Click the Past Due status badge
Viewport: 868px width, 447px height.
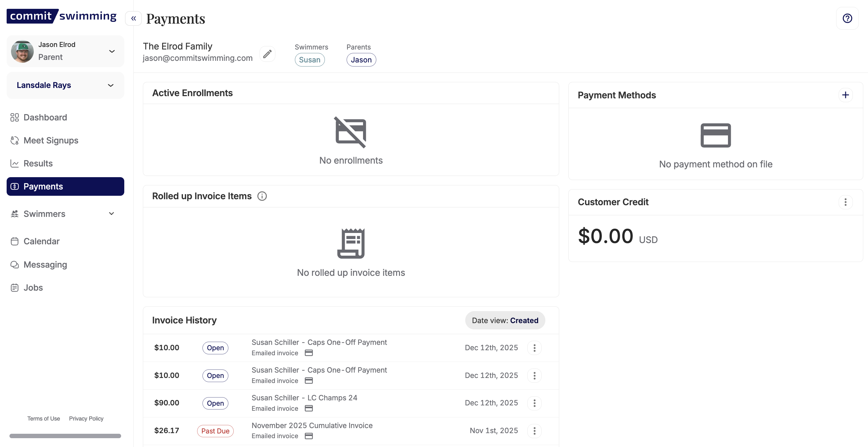(x=215, y=431)
